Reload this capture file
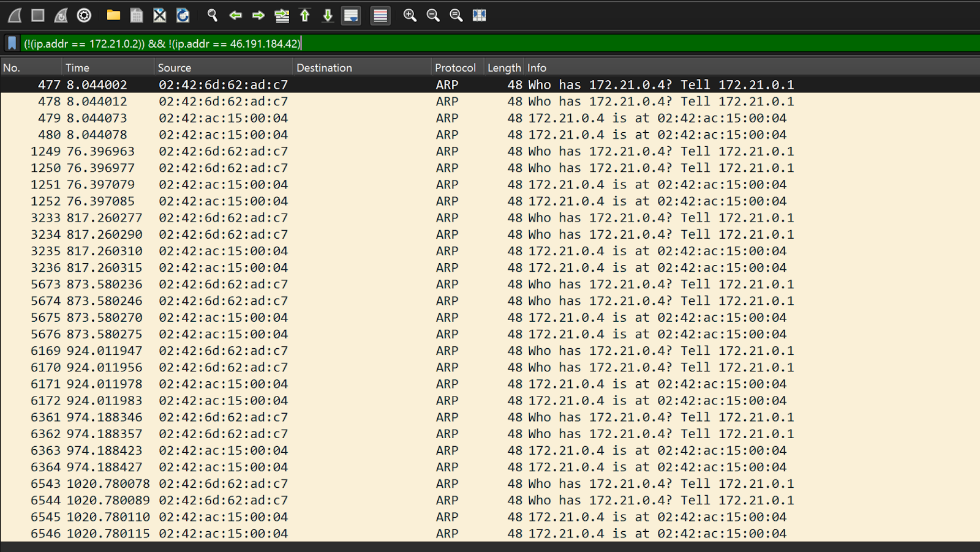980x552 pixels. click(x=183, y=15)
